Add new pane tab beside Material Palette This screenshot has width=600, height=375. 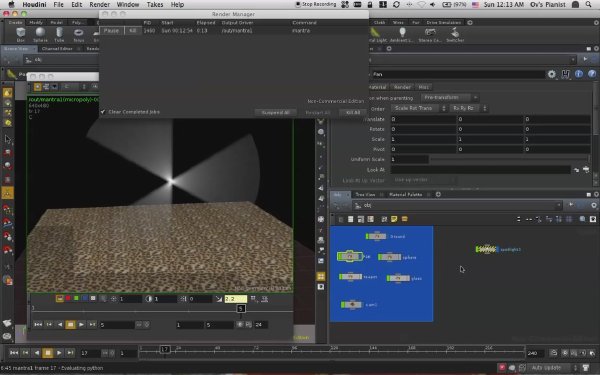pyautogui.click(x=438, y=194)
